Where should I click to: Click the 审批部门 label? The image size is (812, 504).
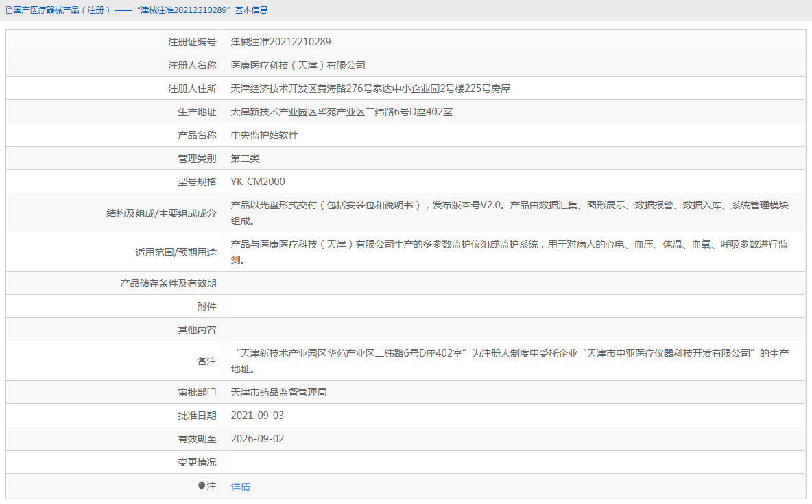coord(197,392)
